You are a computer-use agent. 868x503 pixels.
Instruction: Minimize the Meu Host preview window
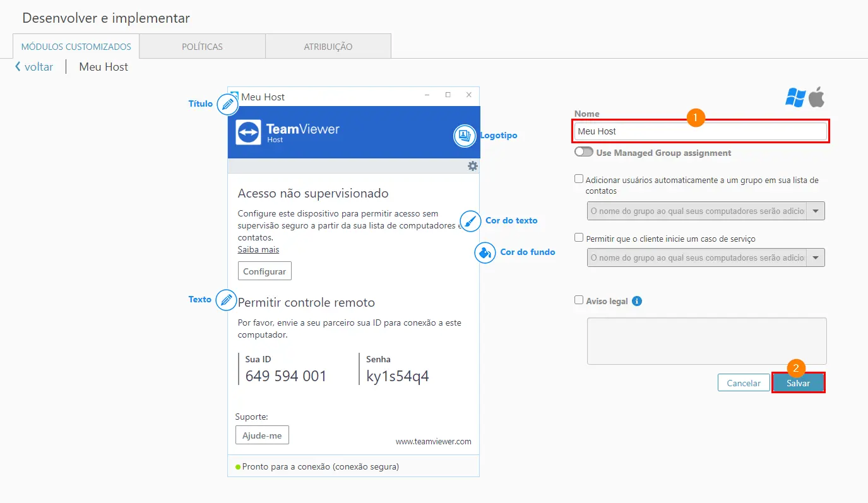click(428, 95)
